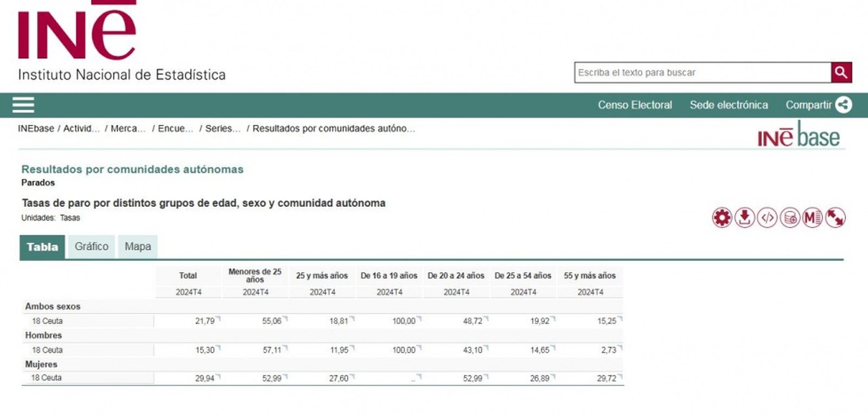Switch to the Mapa tab

[x=138, y=247]
